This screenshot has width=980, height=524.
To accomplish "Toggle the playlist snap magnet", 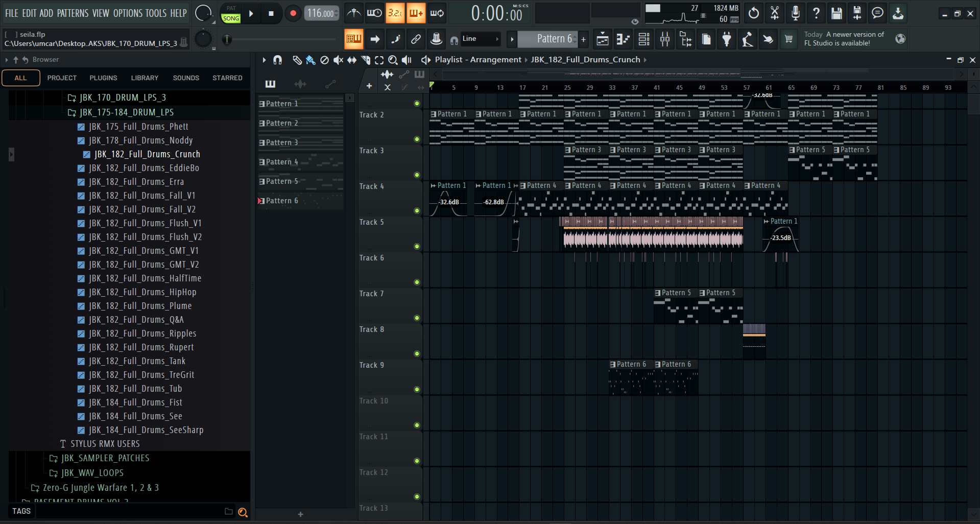I will (x=277, y=60).
